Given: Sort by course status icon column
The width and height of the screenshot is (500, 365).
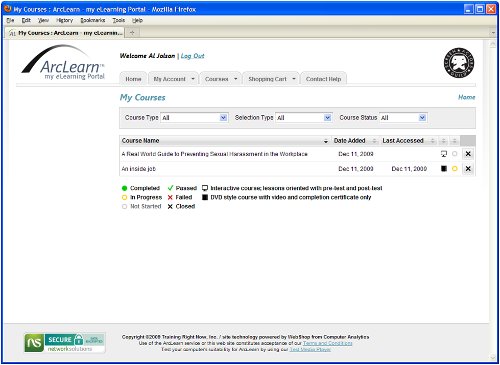Looking at the screenshot, I should coord(454,141).
